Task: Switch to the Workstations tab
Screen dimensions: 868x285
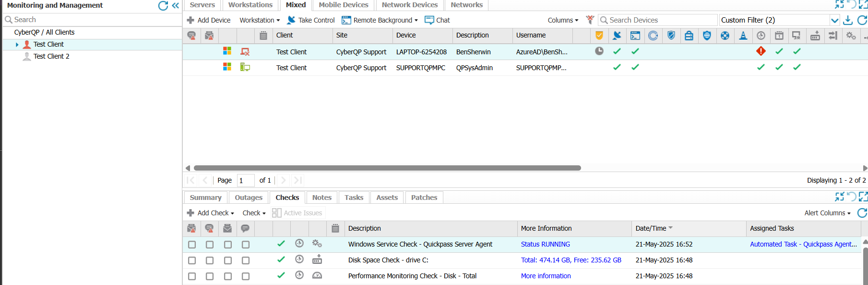Action: (250, 5)
